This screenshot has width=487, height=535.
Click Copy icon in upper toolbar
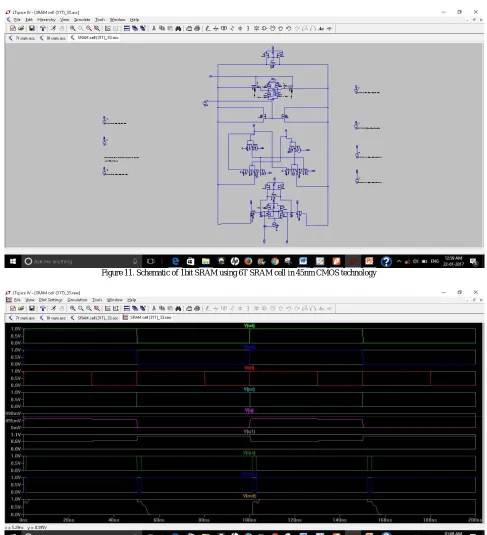tap(162, 28)
